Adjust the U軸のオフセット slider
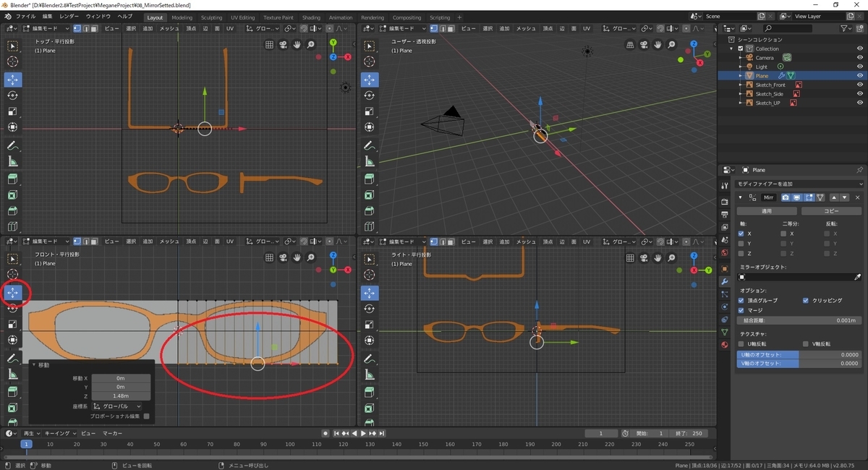 click(799, 355)
